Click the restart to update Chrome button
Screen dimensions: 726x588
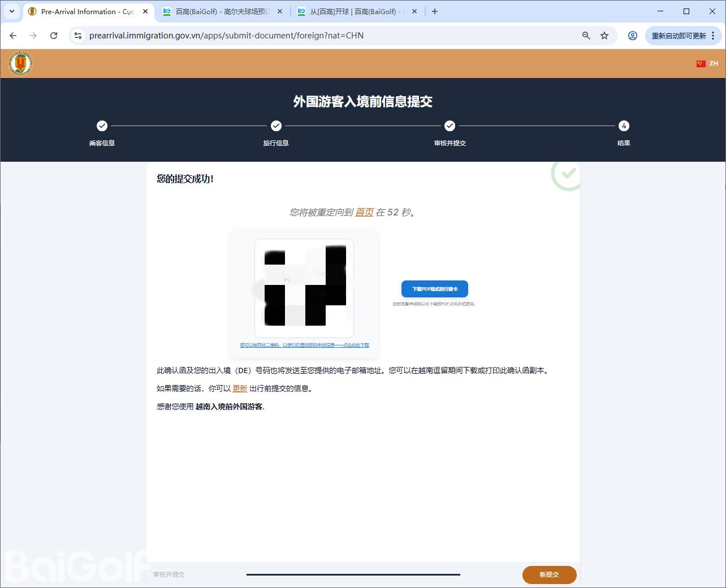tap(679, 36)
